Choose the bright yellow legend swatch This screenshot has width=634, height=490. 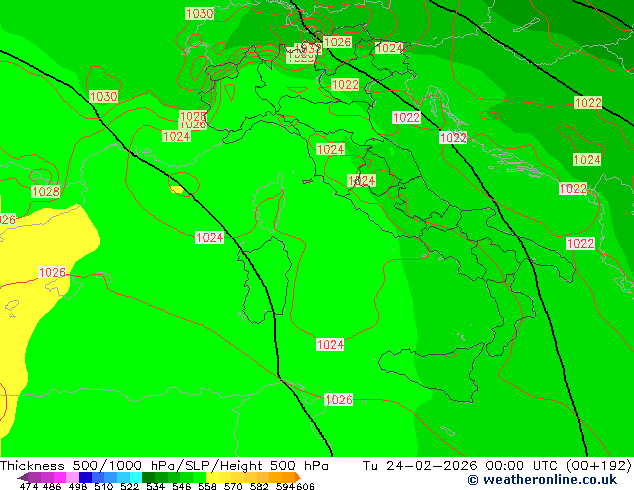[x=212, y=477]
